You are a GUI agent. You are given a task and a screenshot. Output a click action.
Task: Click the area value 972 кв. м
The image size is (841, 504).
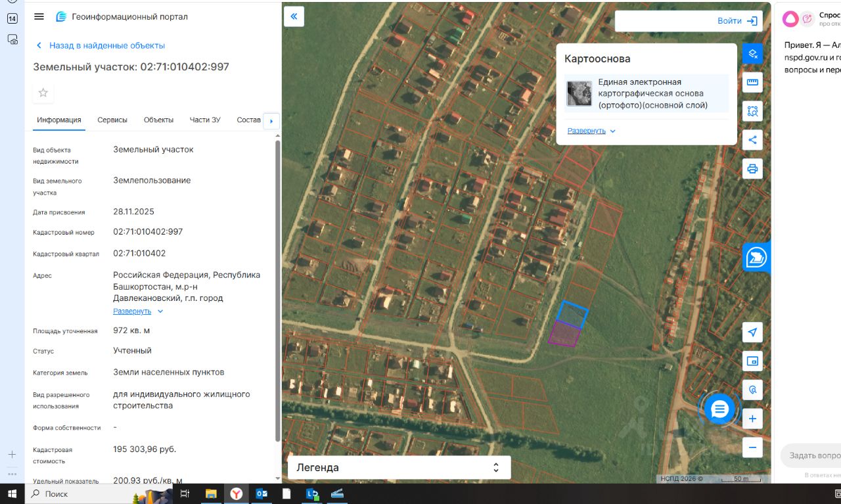point(131,331)
